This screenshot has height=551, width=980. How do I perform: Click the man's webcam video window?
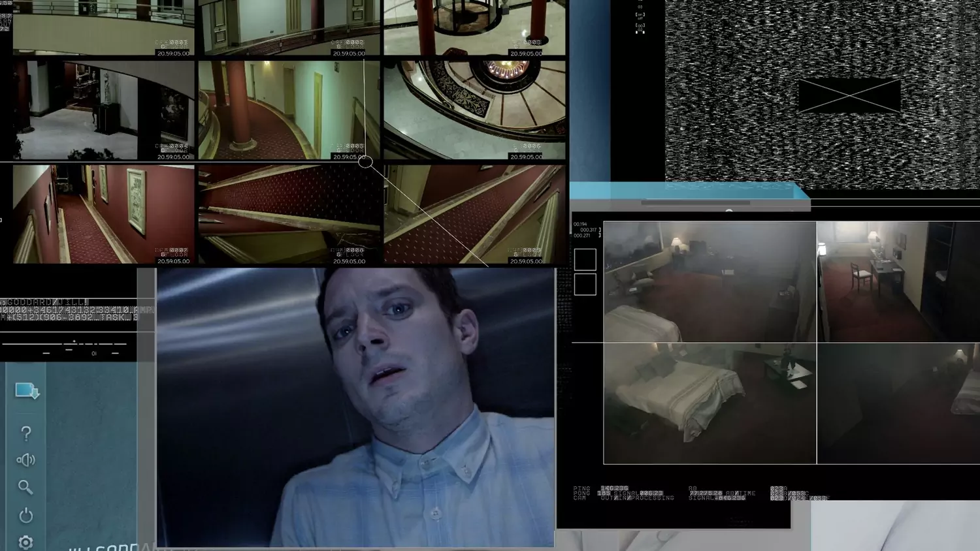coord(355,407)
